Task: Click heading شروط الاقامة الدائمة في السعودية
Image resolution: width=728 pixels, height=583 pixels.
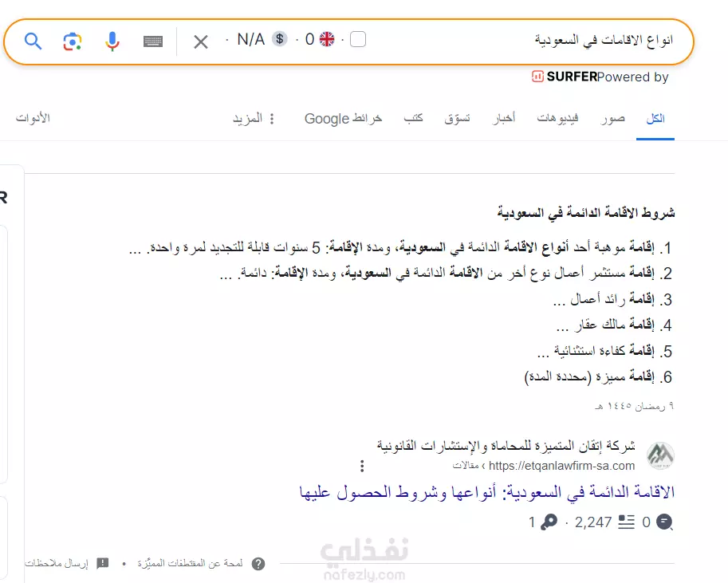Action: [586, 213]
